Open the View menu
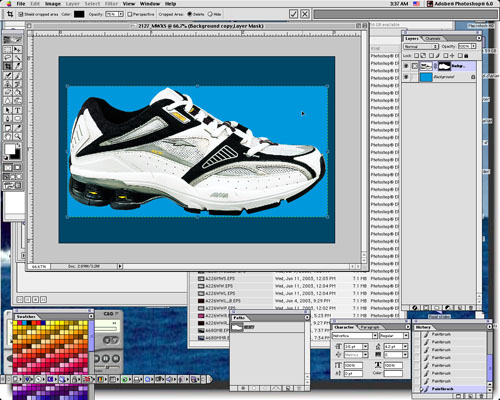 coord(129,4)
